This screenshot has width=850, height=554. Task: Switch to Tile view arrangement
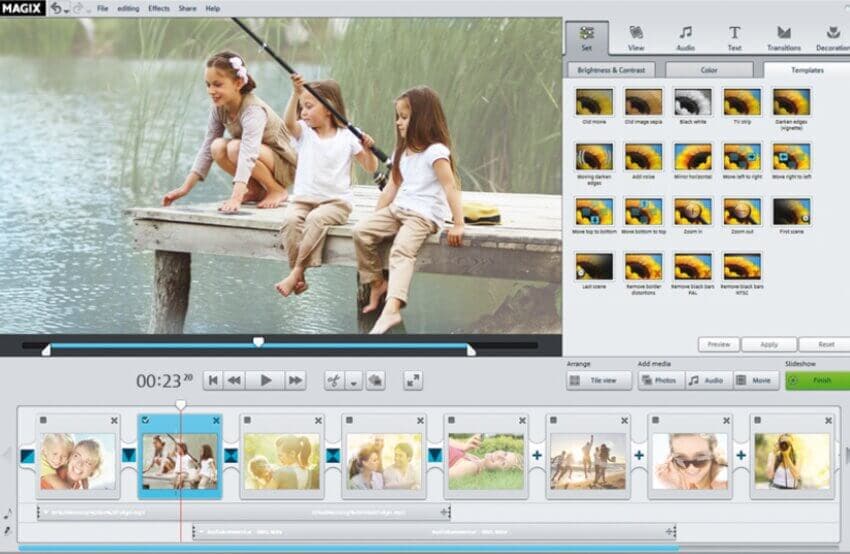(x=599, y=381)
